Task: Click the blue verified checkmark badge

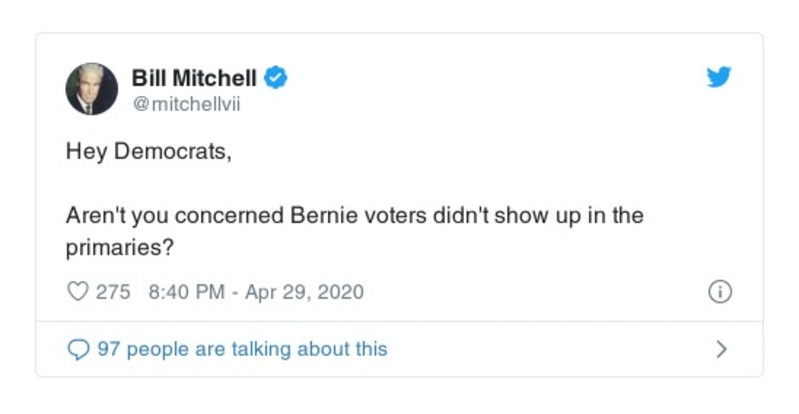Action: click(277, 77)
